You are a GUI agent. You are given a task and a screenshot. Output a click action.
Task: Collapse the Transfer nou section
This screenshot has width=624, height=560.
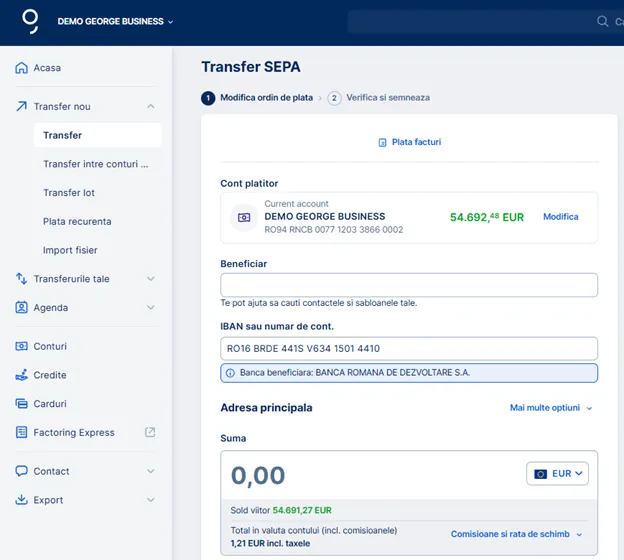pos(150,106)
